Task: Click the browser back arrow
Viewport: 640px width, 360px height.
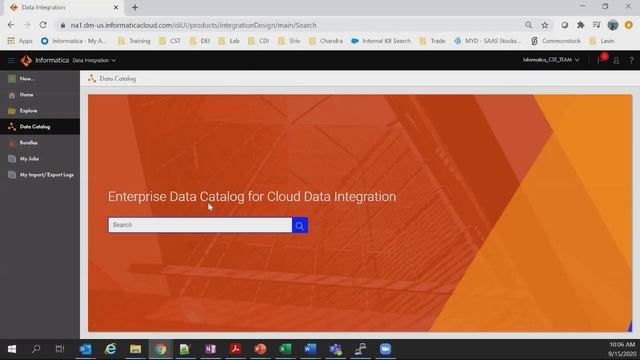Action: pos(11,25)
